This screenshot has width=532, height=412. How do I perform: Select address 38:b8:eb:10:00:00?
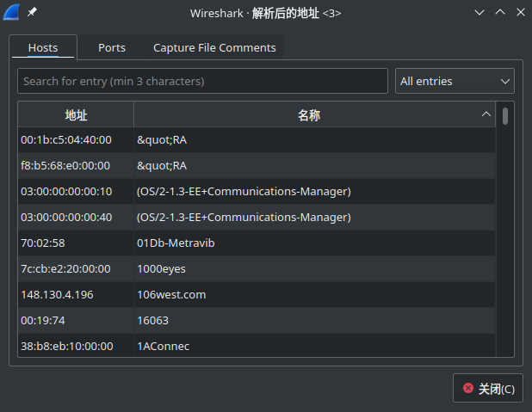[67, 346]
